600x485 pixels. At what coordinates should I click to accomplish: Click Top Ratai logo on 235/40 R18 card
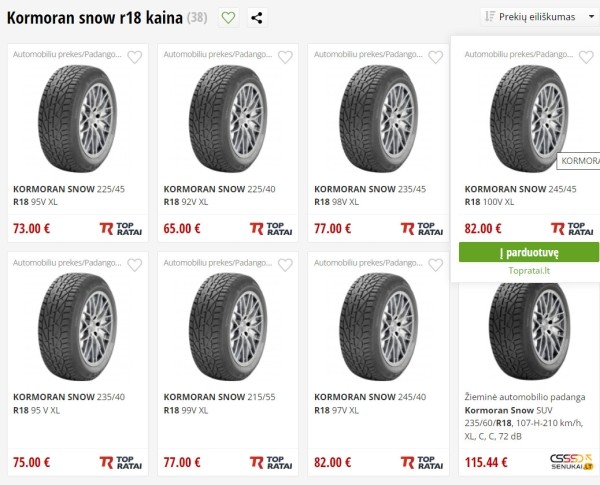[121, 463]
